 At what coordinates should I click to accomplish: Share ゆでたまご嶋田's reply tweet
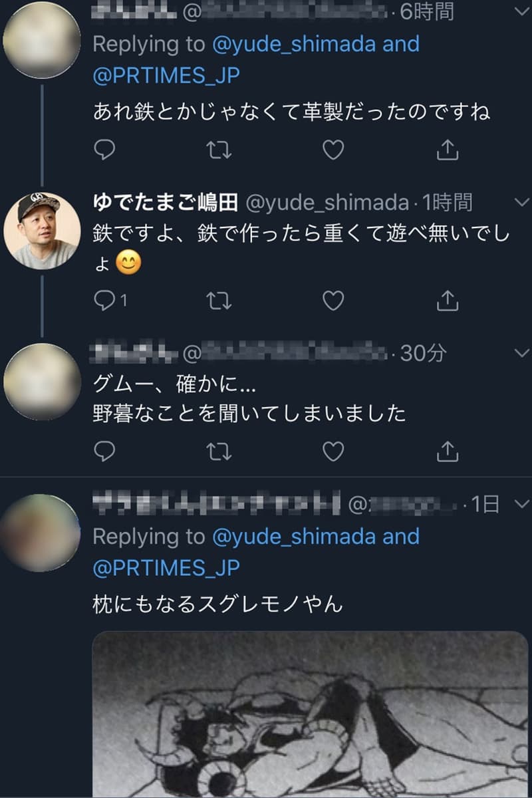coord(448,301)
